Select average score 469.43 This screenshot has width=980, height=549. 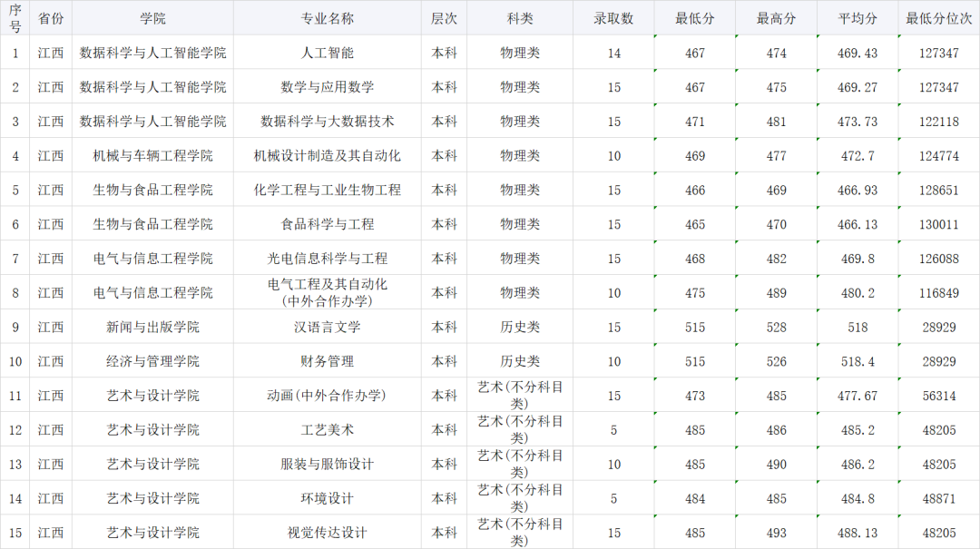point(857,54)
